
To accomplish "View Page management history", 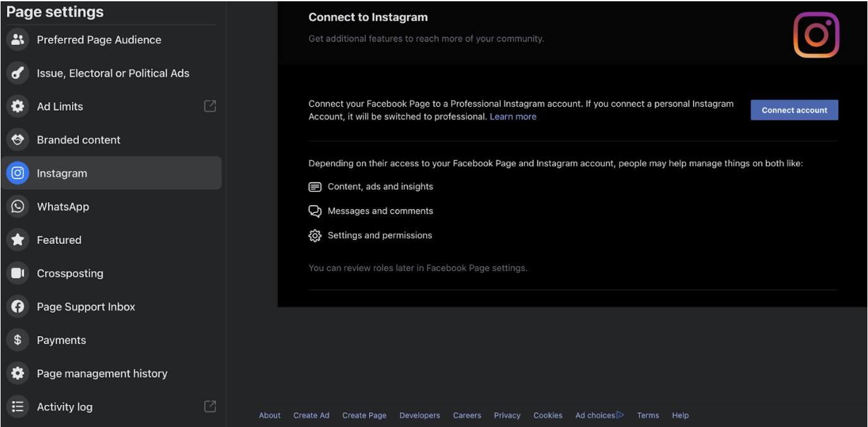I will pos(111,373).
